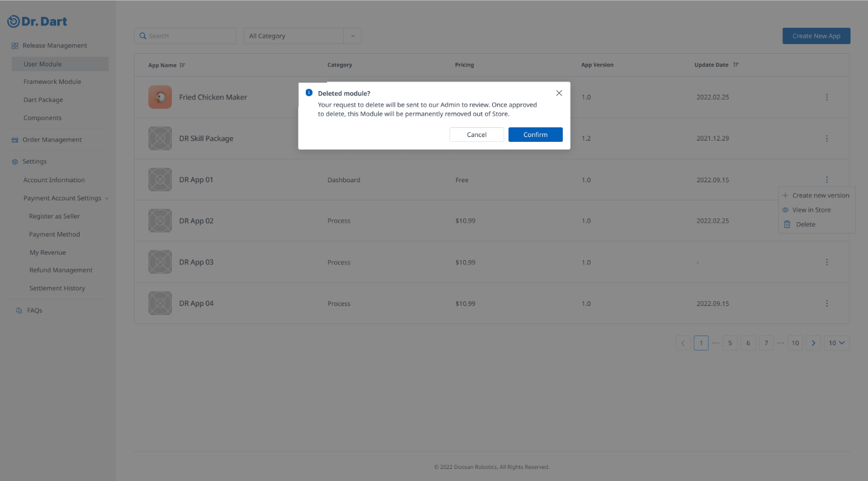This screenshot has width=868, height=481.
Task: Open more options for DR App 04
Action: point(826,304)
